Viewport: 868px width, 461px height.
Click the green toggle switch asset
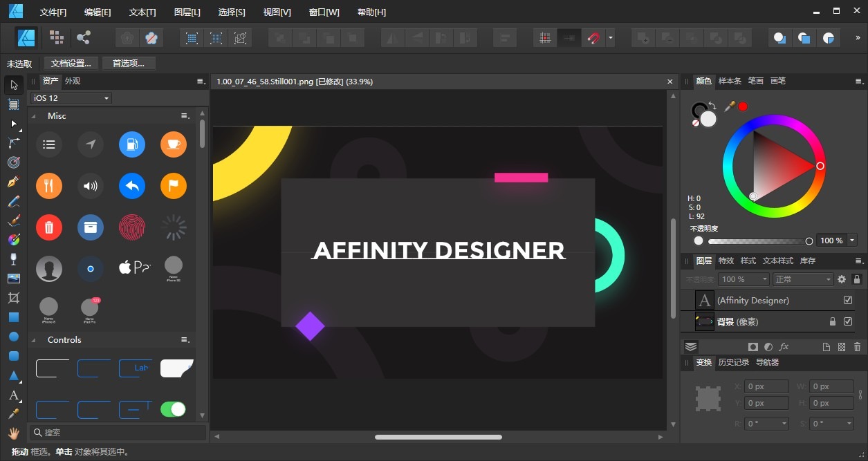(173, 409)
